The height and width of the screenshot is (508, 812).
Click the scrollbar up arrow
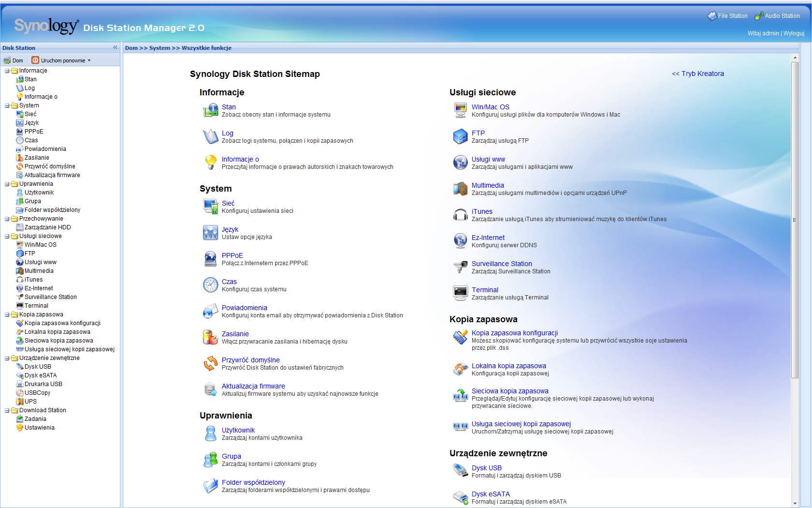(795, 58)
